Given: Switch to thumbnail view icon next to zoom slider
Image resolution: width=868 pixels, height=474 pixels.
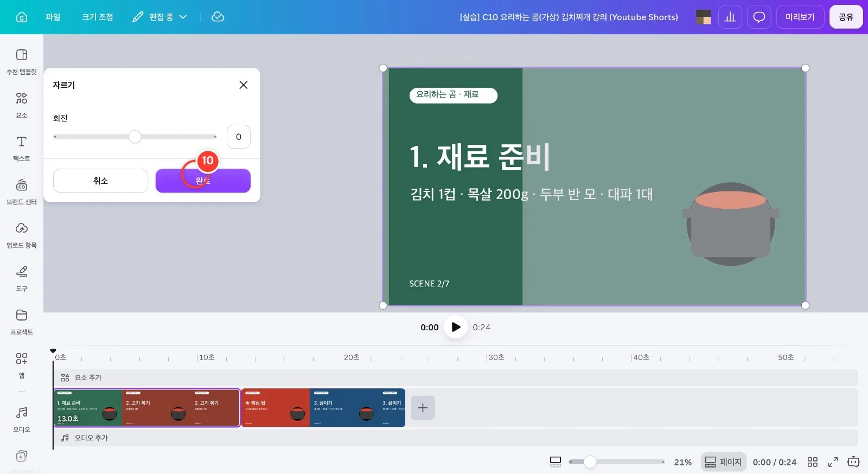Looking at the screenshot, I should (556, 462).
